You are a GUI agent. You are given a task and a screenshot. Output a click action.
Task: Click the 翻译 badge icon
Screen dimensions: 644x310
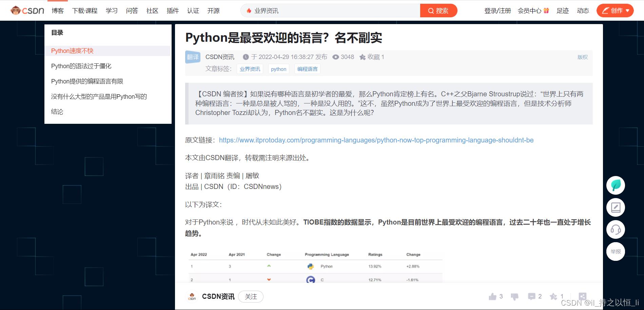(x=193, y=57)
